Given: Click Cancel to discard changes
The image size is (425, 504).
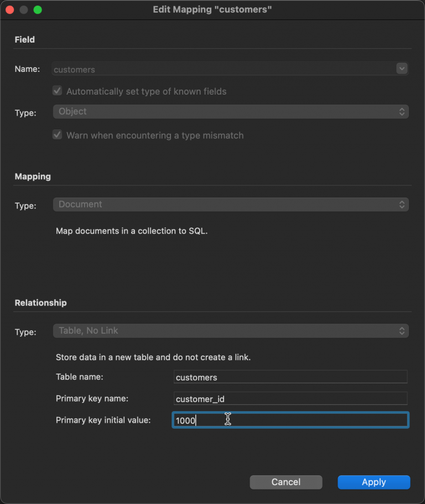Looking at the screenshot, I should point(286,482).
